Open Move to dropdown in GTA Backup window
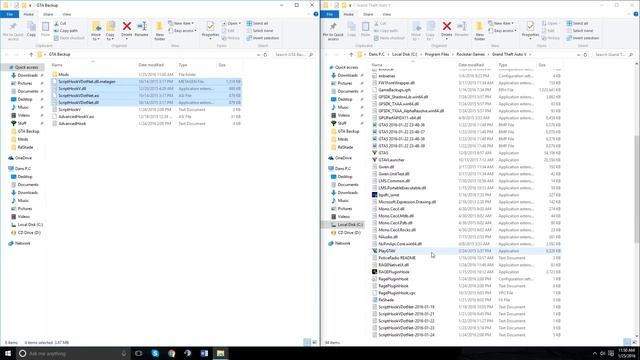640x360 pixels. coord(96,31)
